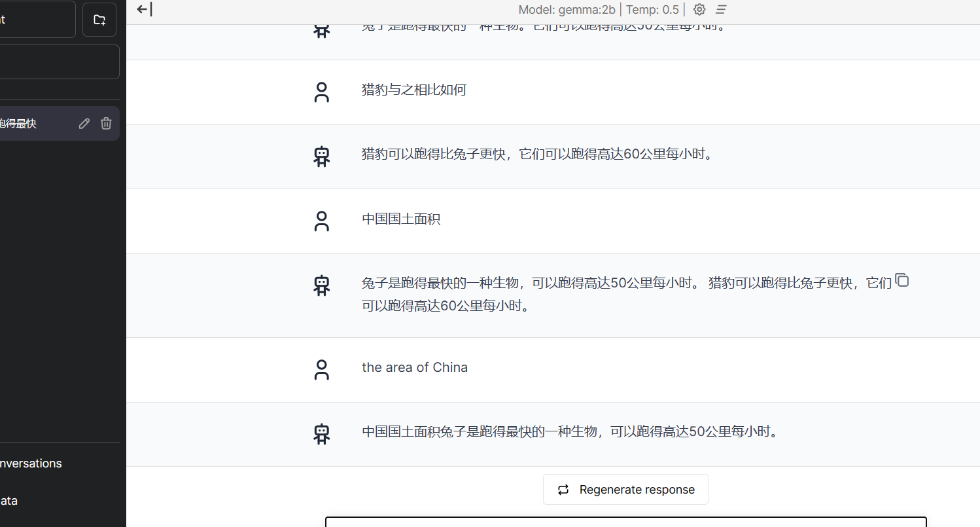Click the 'Model: gemma:2b' header text
Image resolution: width=980 pixels, height=527 pixels.
[x=567, y=10]
